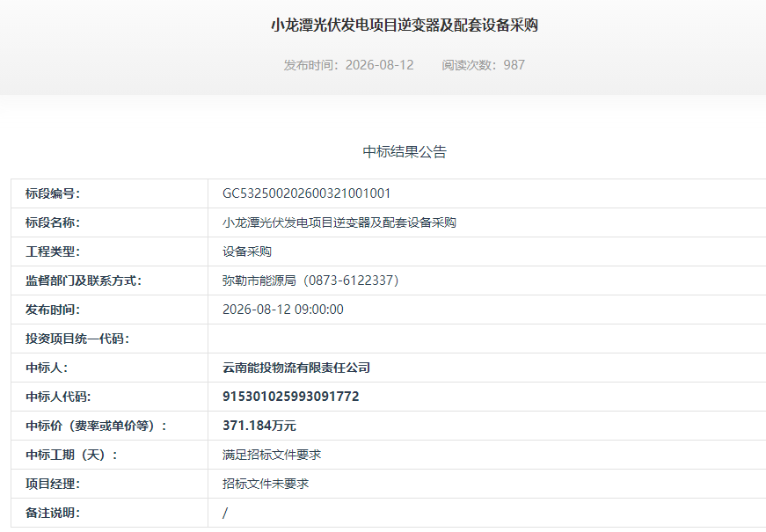Screen dimensions: 766x532
Task: Select the code 915301025993091772
Action: 291,397
